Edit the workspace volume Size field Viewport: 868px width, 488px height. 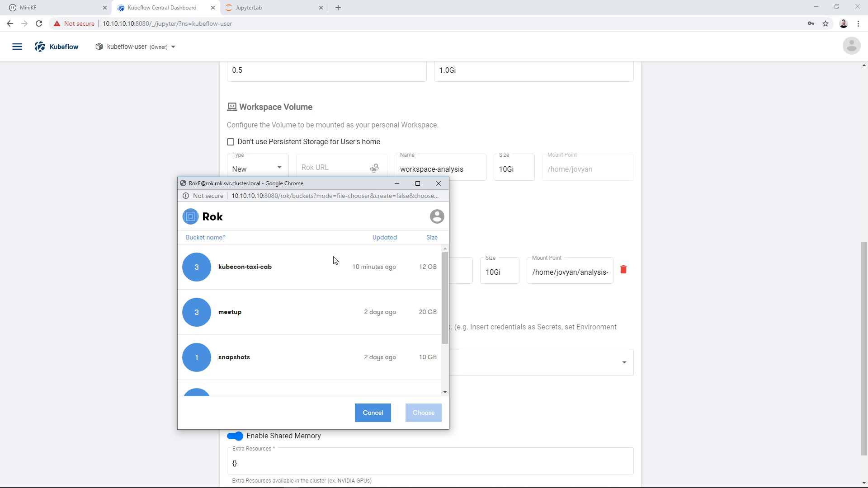click(x=514, y=168)
